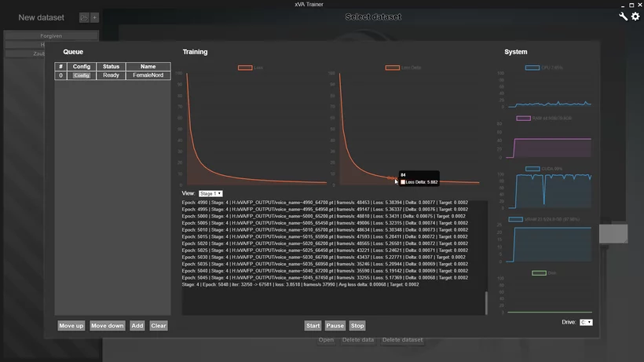The height and width of the screenshot is (362, 644).
Task: Click the open-folder dataset icon
Action: click(x=84, y=17)
